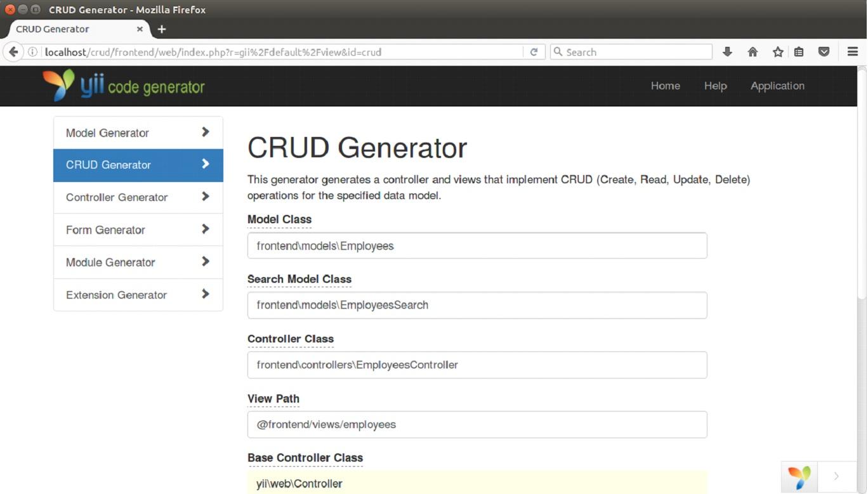Click the Search Model Class label
868x494 pixels.
(299, 279)
